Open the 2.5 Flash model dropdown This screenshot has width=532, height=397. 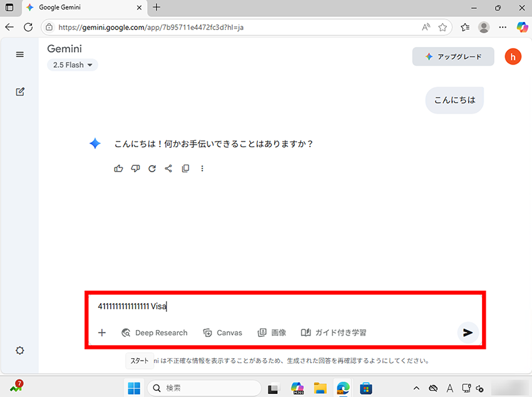73,65
